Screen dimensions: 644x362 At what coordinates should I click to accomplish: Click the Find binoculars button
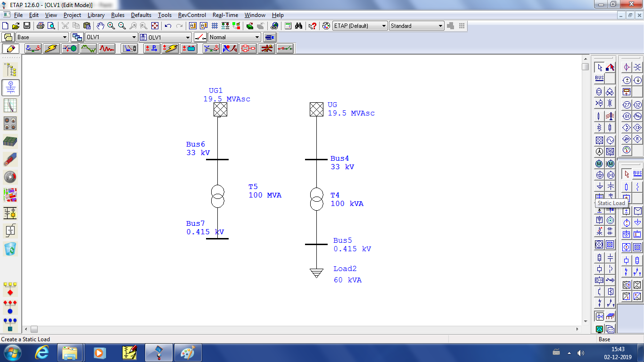pyautogui.click(x=298, y=25)
